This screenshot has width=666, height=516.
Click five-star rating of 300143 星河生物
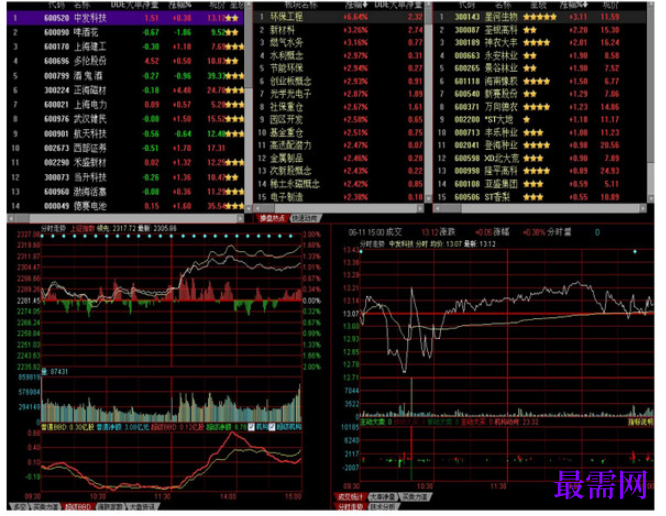(x=539, y=17)
